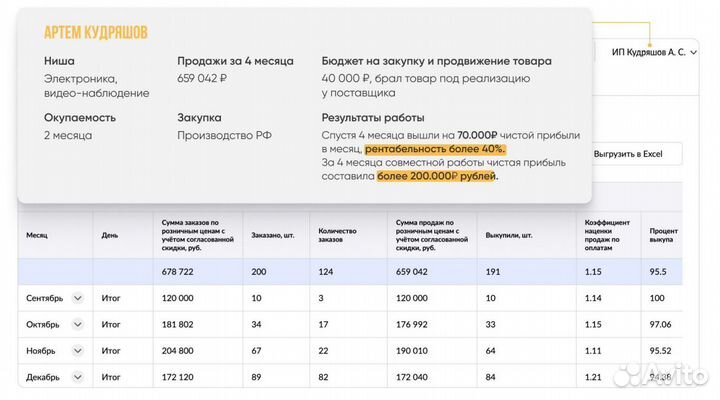Select the December orders sum 172 120

click(177, 377)
